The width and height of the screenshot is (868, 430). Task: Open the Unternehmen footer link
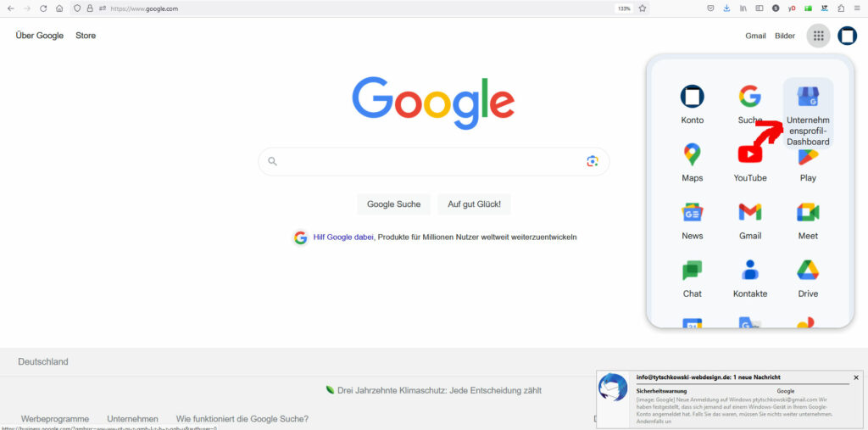pos(132,419)
